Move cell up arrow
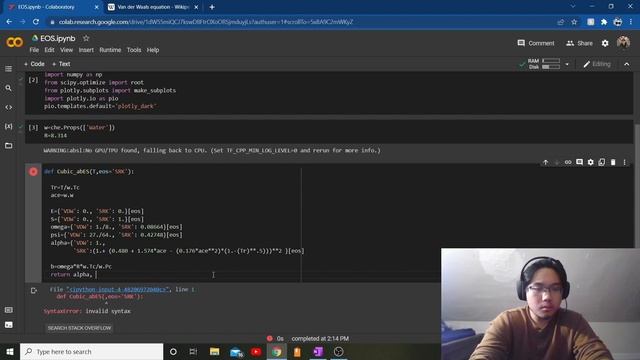This screenshot has width=640, height=360. point(545,162)
